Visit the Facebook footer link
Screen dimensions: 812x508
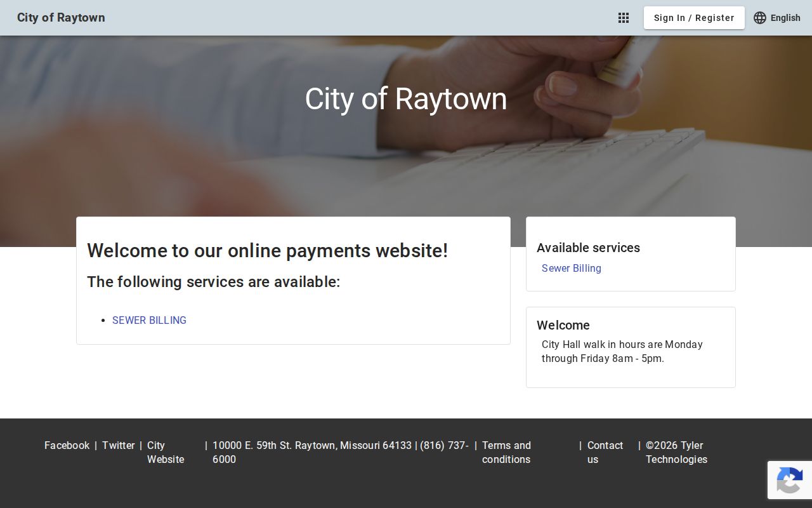[67, 445]
